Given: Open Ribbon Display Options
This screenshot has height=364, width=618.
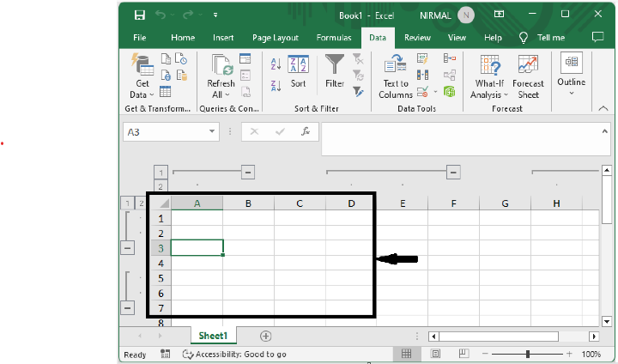Looking at the screenshot, I should 499,15.
